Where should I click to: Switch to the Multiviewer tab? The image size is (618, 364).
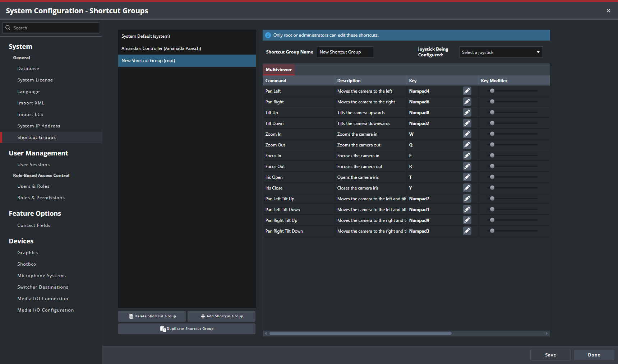278,70
